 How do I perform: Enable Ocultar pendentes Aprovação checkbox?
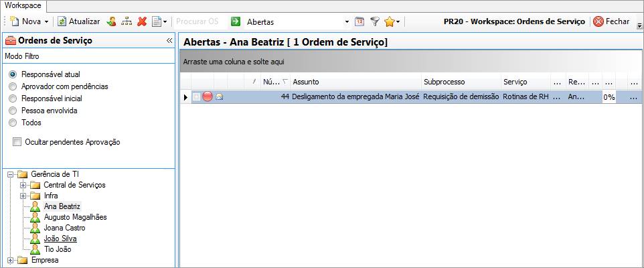[x=17, y=142]
